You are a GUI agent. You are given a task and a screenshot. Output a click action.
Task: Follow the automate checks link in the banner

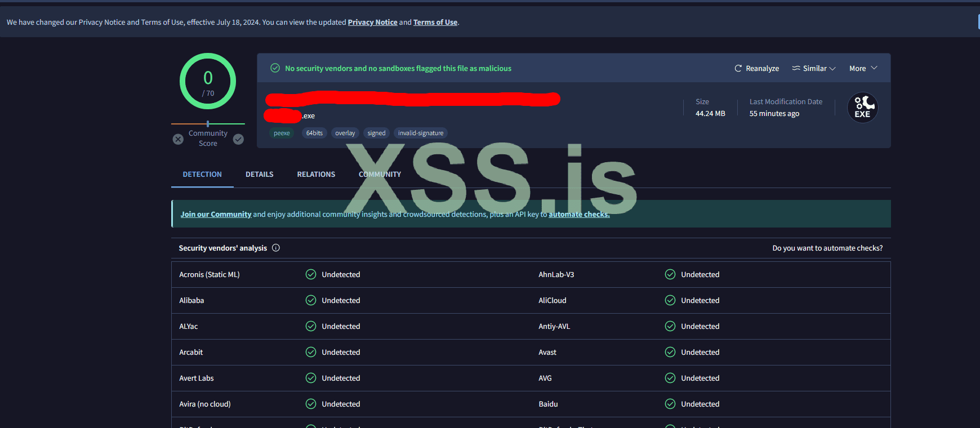pos(579,215)
